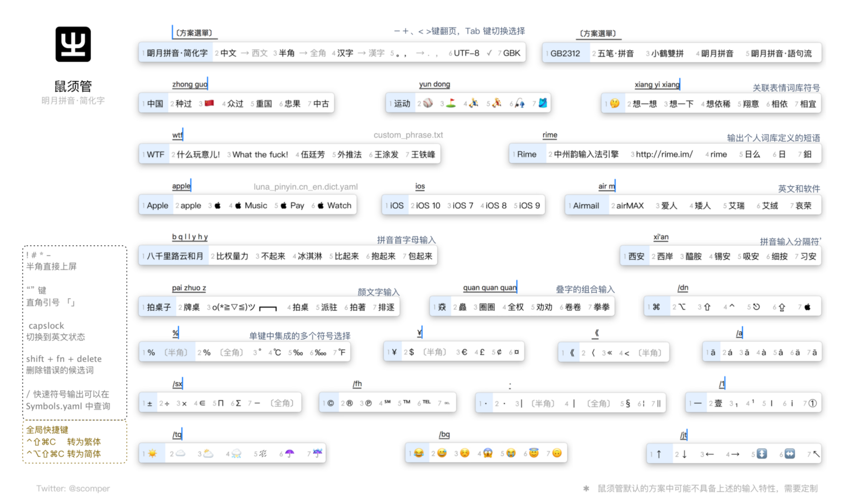847x504 pixels.
Task: Pick the iOS 10 candidate
Action: click(x=428, y=205)
